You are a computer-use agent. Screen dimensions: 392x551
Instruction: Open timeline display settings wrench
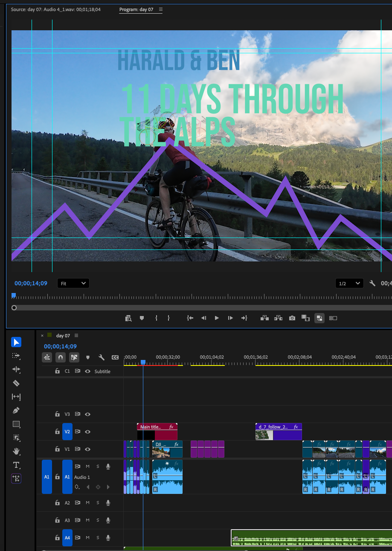102,358
